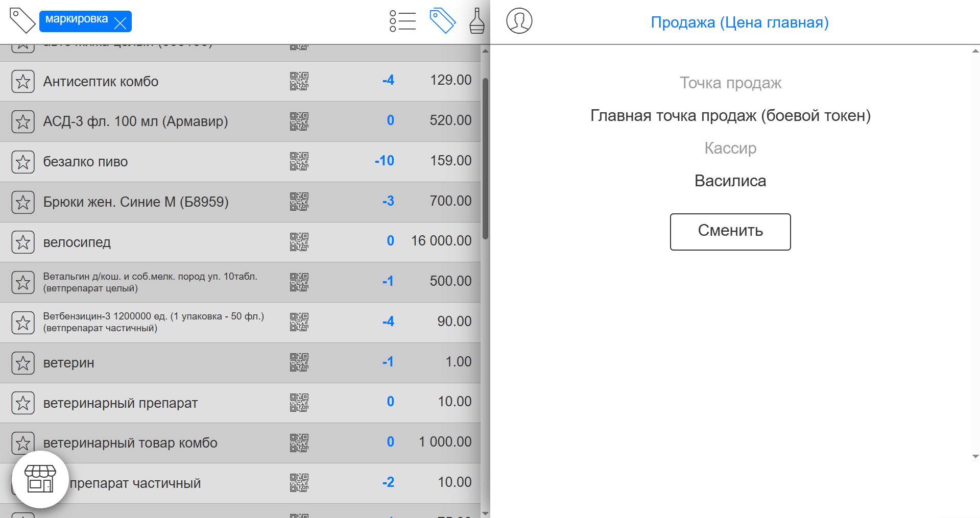This screenshot has width=980, height=518.
Task: Click product list scroll-up arrow
Action: coord(485,51)
